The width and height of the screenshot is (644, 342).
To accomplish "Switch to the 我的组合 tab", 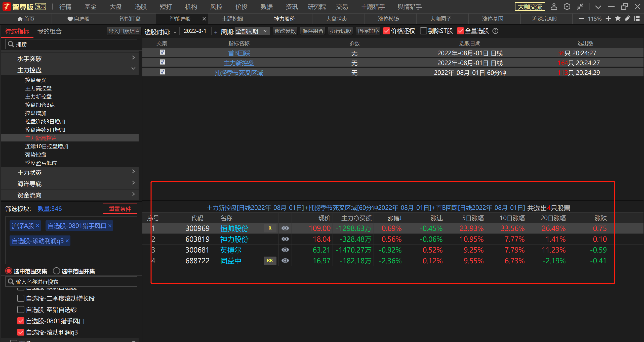I will 50,31.
